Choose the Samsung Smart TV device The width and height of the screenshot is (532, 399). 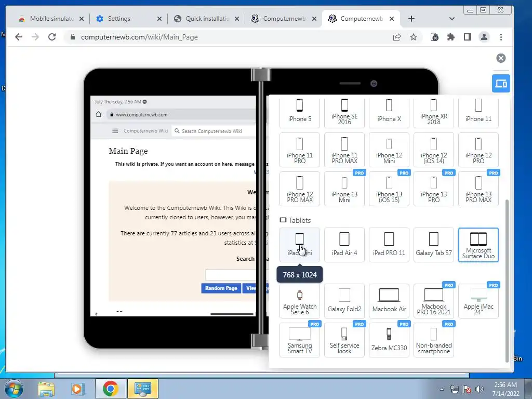(x=300, y=340)
